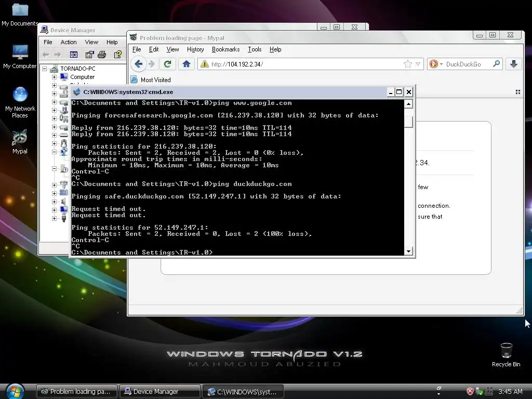Expand the mouse icon node in tree

(54, 143)
